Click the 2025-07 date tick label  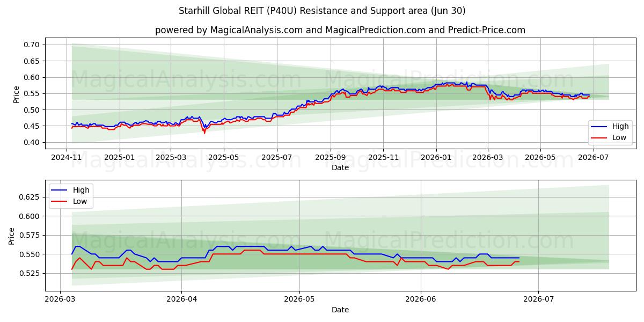pos(277,157)
